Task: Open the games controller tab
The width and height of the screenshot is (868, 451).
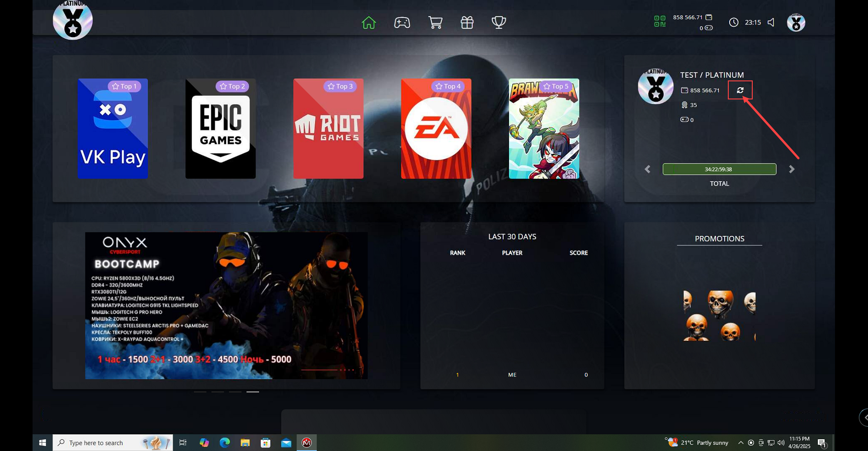Action: click(402, 23)
